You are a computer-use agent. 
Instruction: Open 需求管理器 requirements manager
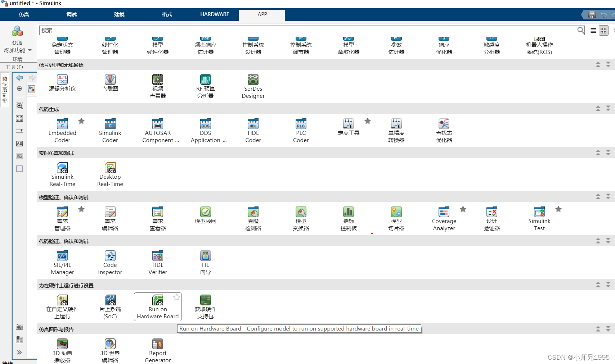point(62,219)
